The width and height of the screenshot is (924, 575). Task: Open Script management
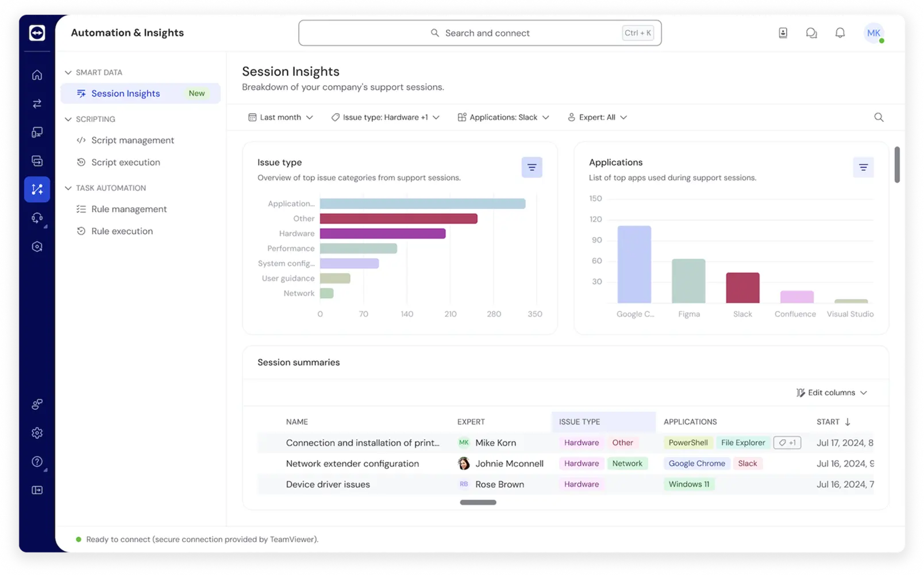pos(133,140)
